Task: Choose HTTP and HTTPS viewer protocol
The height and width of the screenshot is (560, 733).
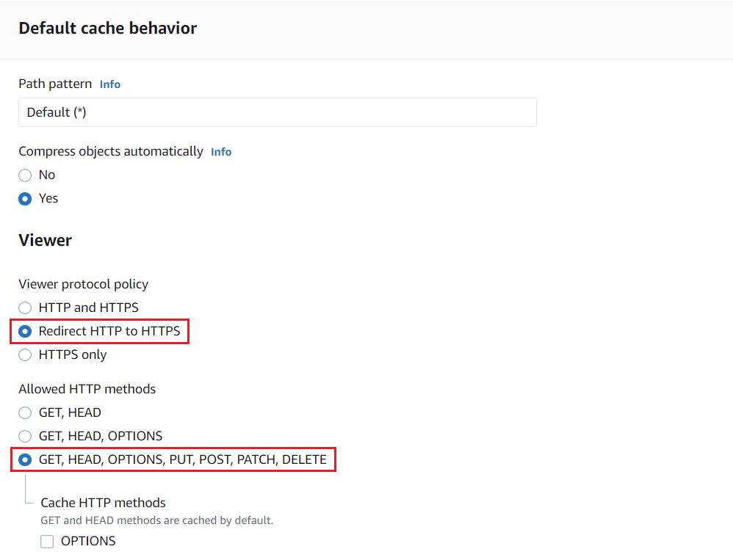Action: (x=24, y=308)
